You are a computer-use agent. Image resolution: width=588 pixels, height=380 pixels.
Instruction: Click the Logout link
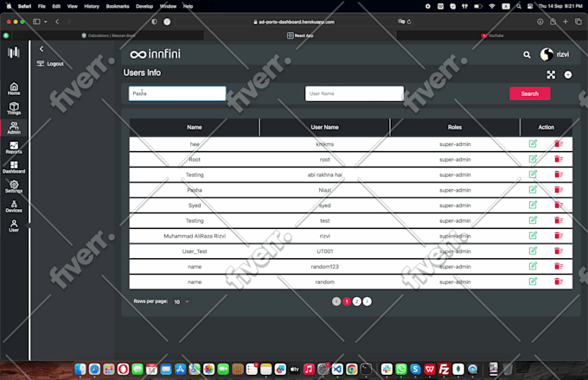click(x=50, y=64)
